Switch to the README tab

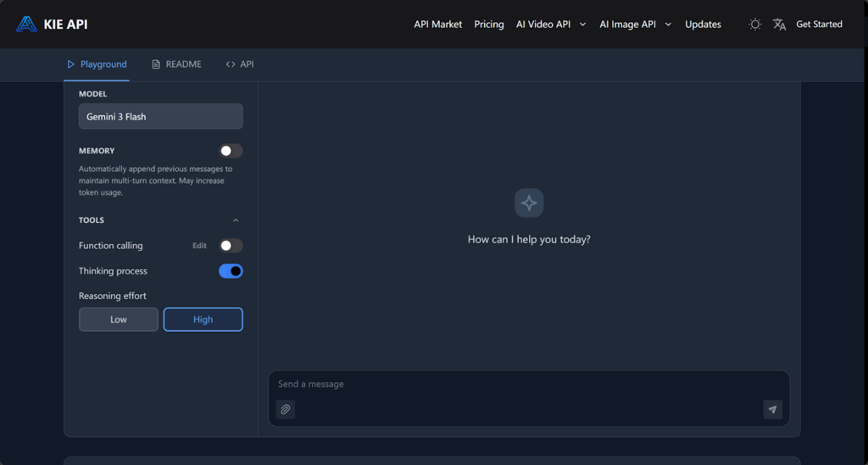pos(176,64)
